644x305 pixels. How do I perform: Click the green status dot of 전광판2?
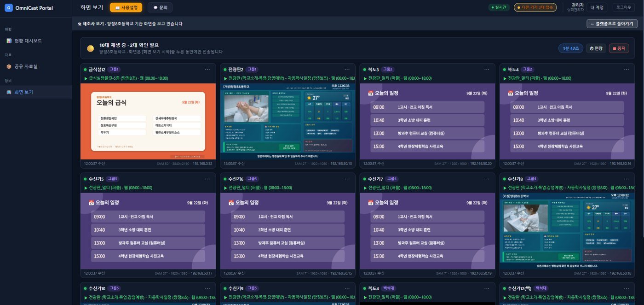(225, 70)
